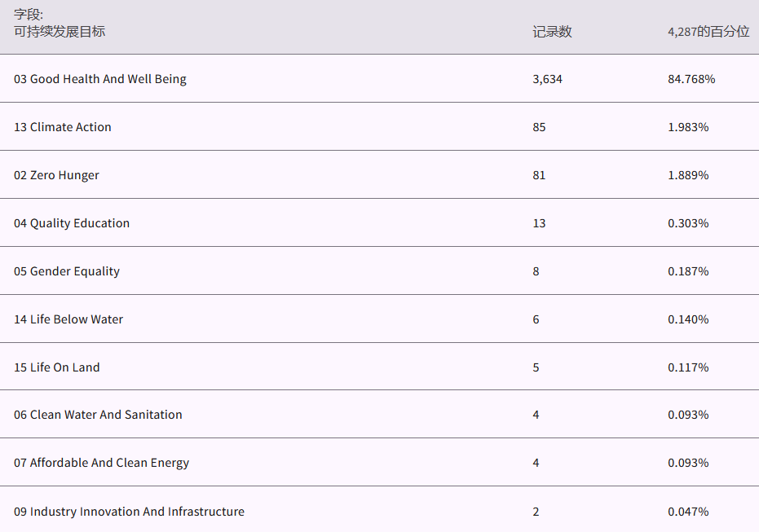Image resolution: width=759 pixels, height=532 pixels.
Task: Click the 0.047% percentage value
Action: click(x=687, y=512)
